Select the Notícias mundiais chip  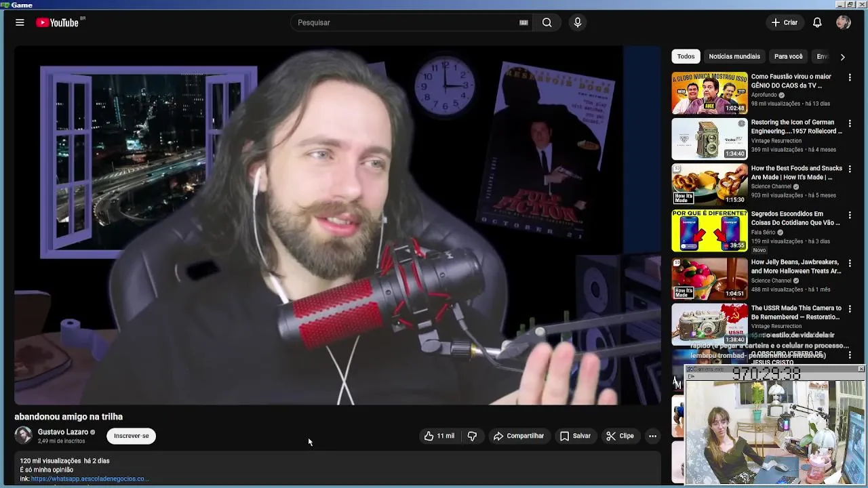coord(734,56)
